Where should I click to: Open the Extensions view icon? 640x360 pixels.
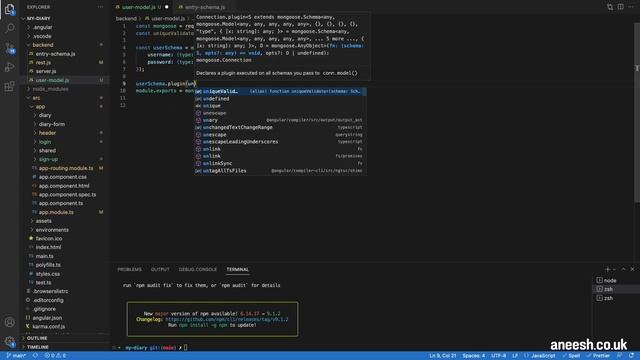pyautogui.click(x=9, y=86)
